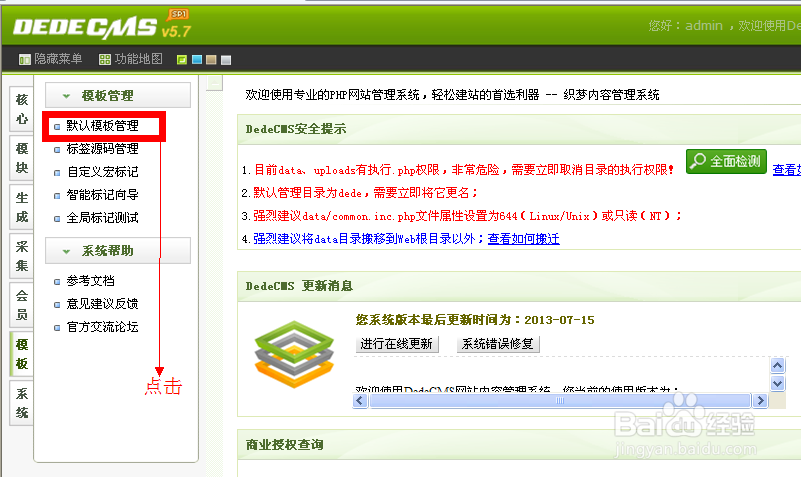Choose the tan skin color swatch
The image size is (801, 477).
coord(211,60)
